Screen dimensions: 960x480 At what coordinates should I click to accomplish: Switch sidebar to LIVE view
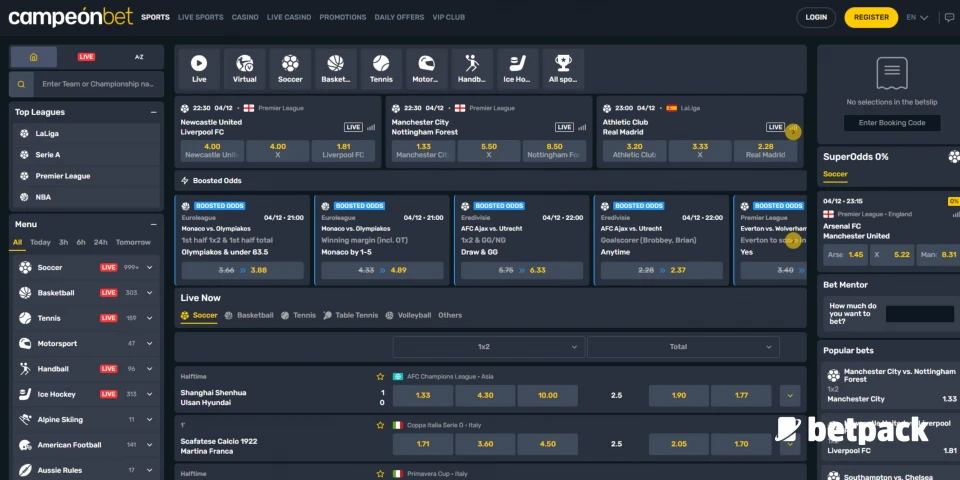coord(86,57)
